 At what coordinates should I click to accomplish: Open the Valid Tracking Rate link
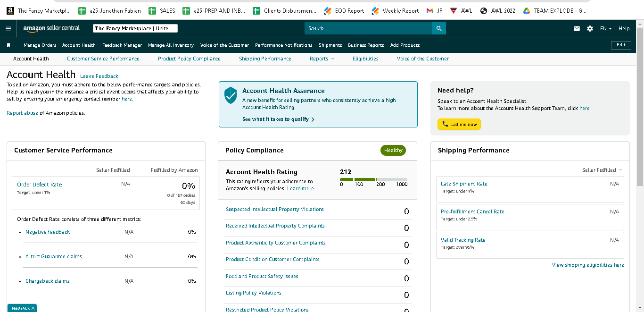[463, 240]
